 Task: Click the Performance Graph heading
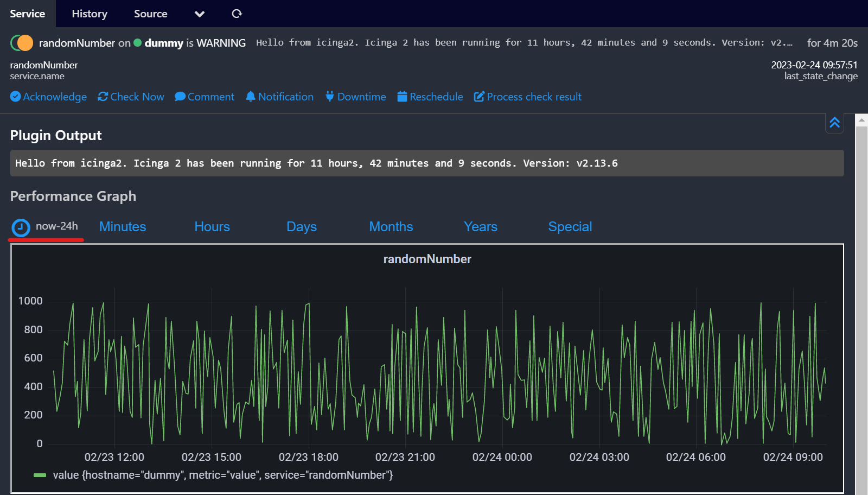(73, 196)
